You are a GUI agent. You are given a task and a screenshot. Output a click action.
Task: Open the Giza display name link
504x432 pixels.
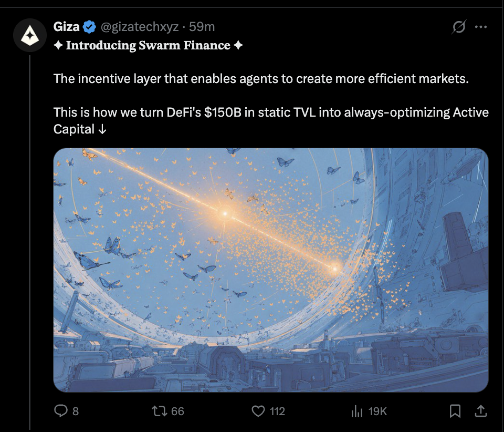coord(67,27)
